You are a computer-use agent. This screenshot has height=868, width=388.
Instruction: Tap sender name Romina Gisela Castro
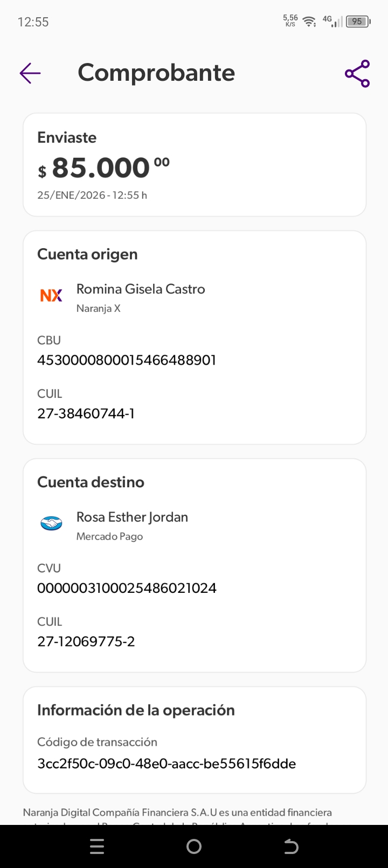141,289
